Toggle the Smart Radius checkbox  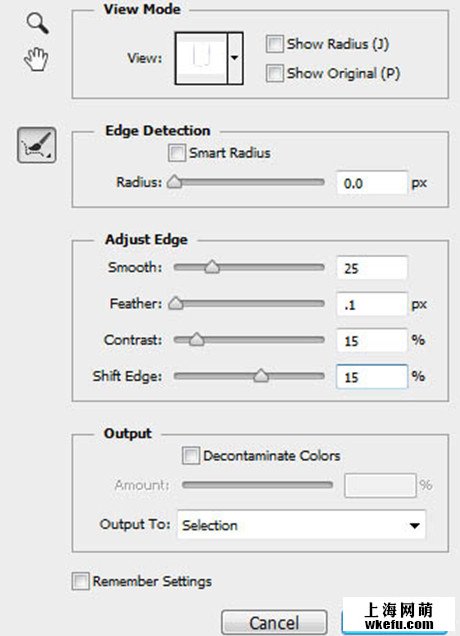point(177,153)
